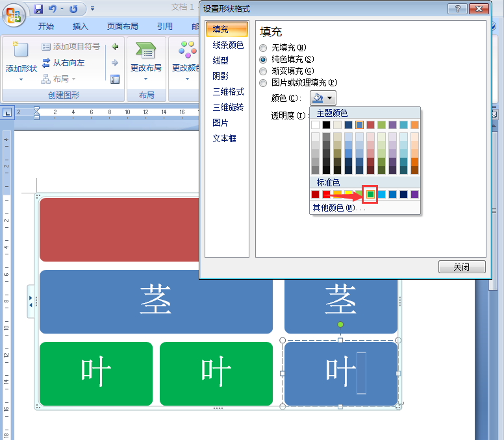Pick the dark red standard color swatch
The height and width of the screenshot is (440, 504).
coord(315,194)
